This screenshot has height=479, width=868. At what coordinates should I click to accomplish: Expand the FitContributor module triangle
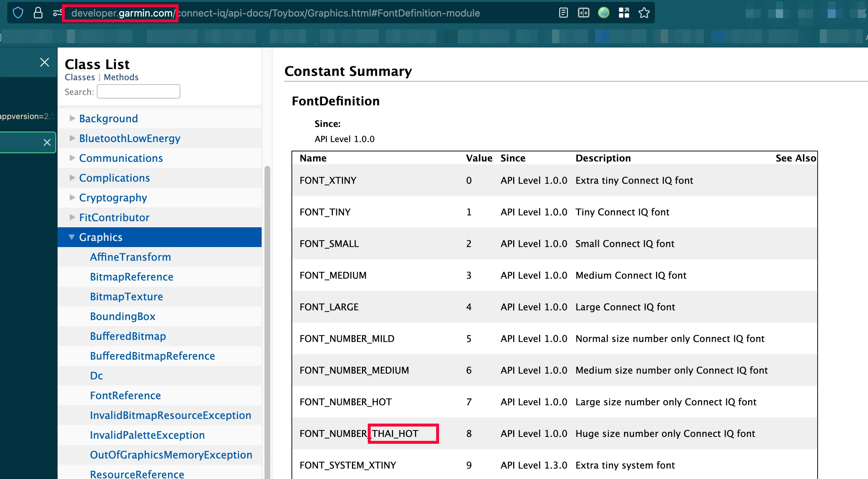coord(72,217)
